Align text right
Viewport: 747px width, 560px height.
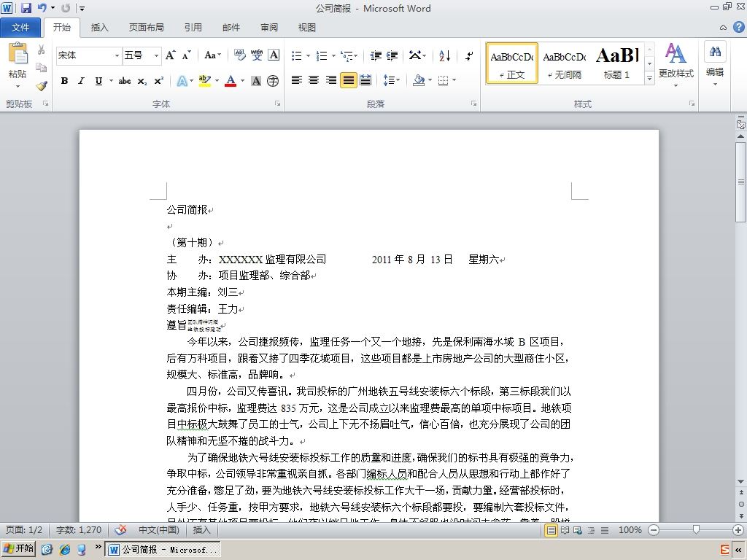click(331, 80)
